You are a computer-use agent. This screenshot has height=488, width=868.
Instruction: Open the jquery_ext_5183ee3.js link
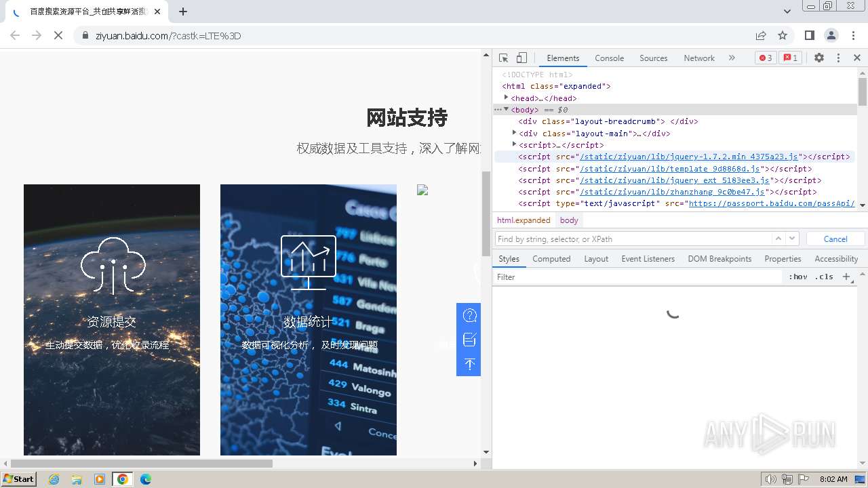[x=675, y=180]
